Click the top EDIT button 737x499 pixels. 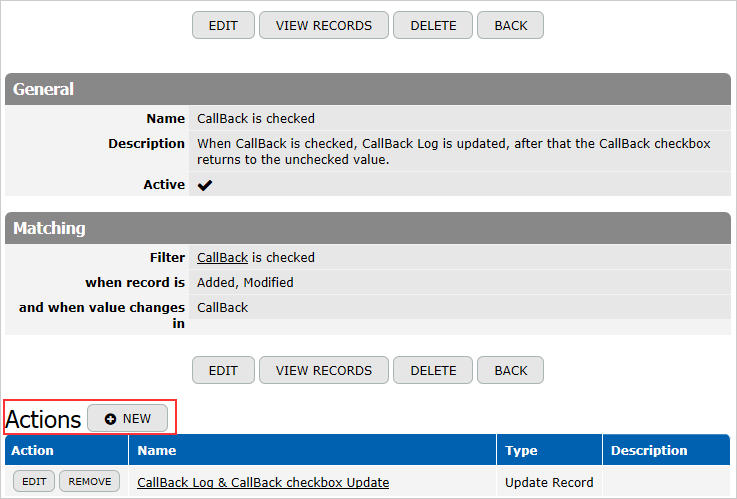click(223, 25)
